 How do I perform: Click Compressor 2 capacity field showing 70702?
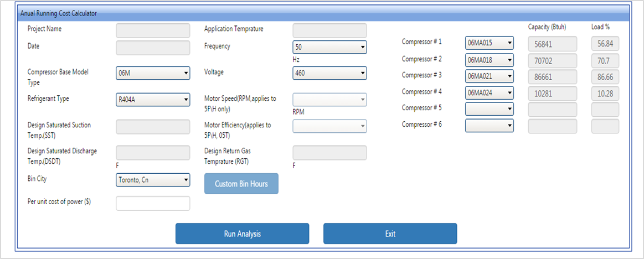(553, 61)
